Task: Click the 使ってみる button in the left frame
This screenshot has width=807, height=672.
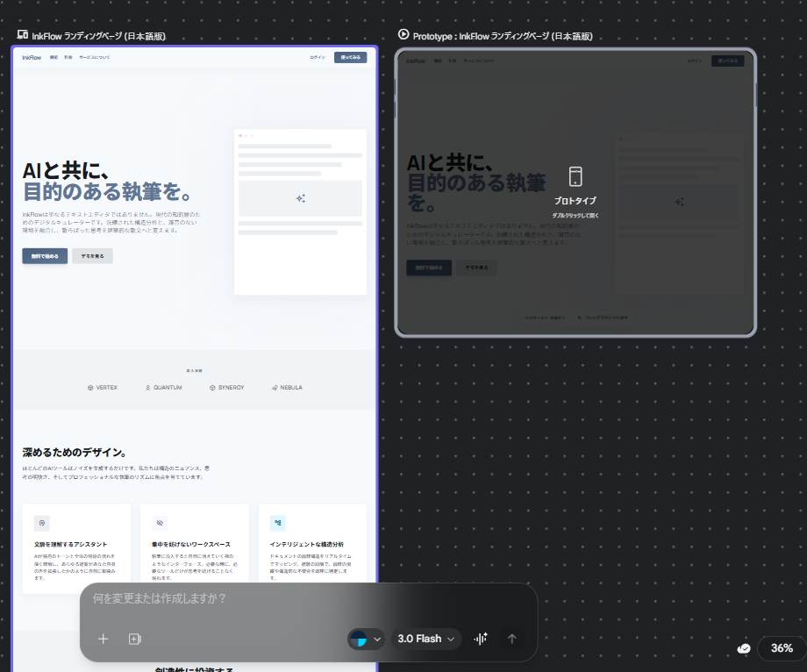Action: [x=350, y=57]
